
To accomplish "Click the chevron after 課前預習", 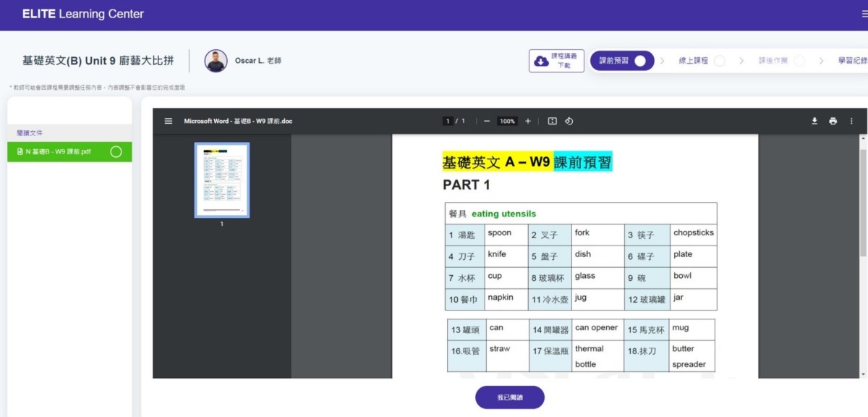I will click(x=662, y=61).
